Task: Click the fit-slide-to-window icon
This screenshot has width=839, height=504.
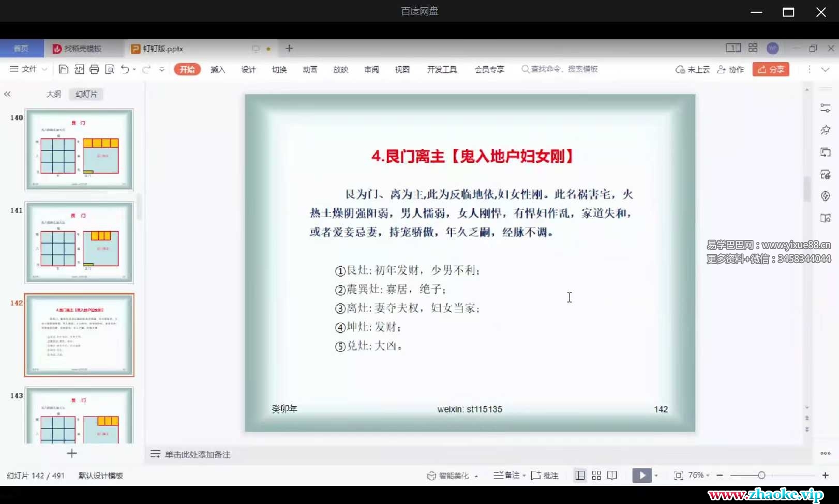Action: (x=678, y=476)
